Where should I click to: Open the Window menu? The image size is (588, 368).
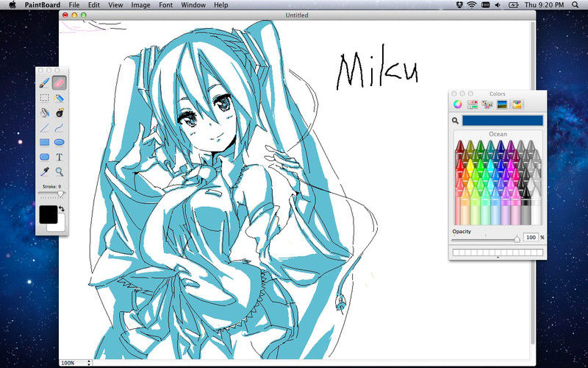point(193,5)
